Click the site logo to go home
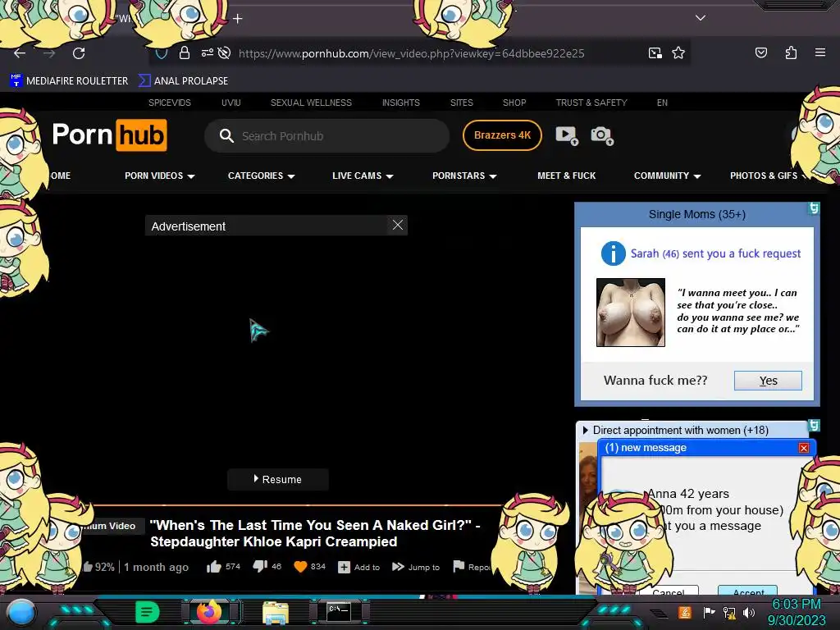 pyautogui.click(x=109, y=135)
